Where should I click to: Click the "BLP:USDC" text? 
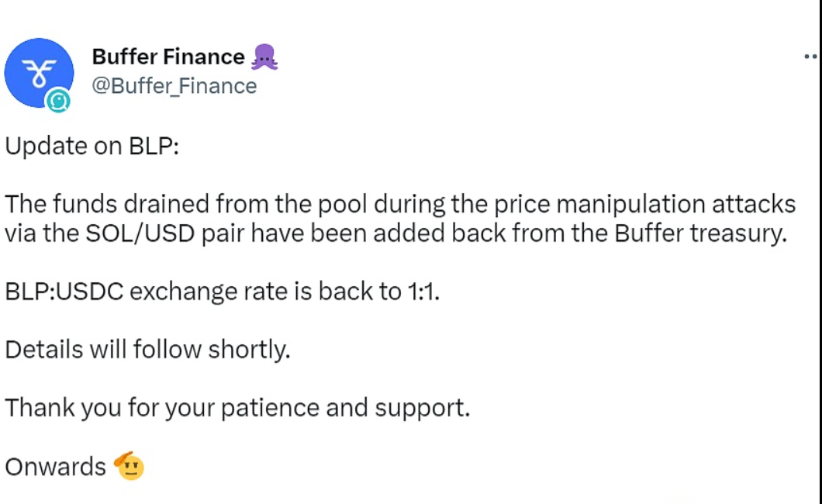[64, 292]
